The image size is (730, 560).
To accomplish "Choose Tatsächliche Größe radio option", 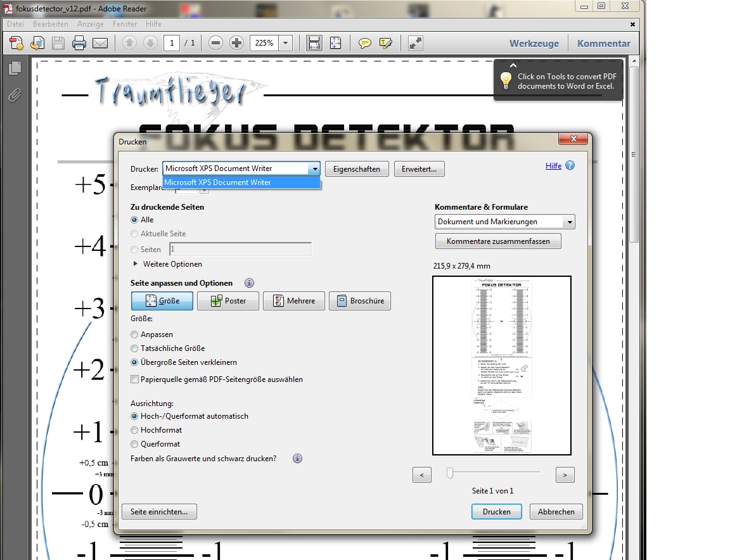I will point(134,348).
